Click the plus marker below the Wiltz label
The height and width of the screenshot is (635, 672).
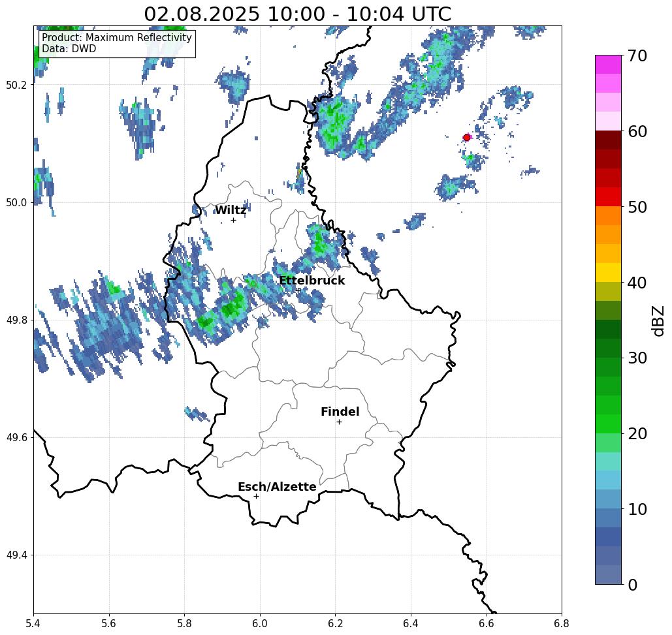click(x=234, y=221)
